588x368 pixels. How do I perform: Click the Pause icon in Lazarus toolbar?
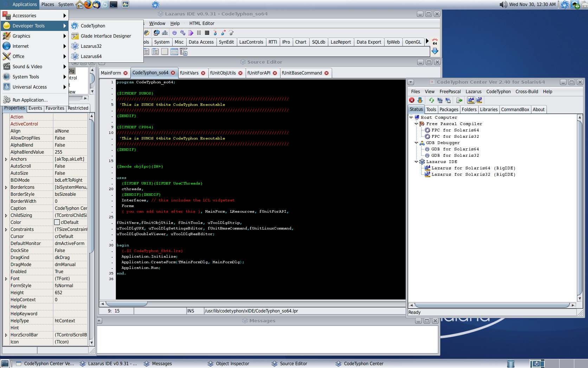199,33
